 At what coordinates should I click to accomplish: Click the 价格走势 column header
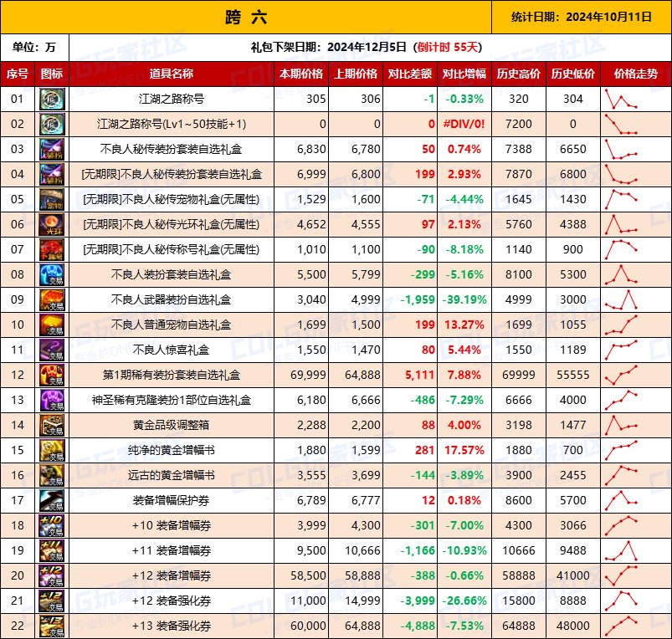636,74
